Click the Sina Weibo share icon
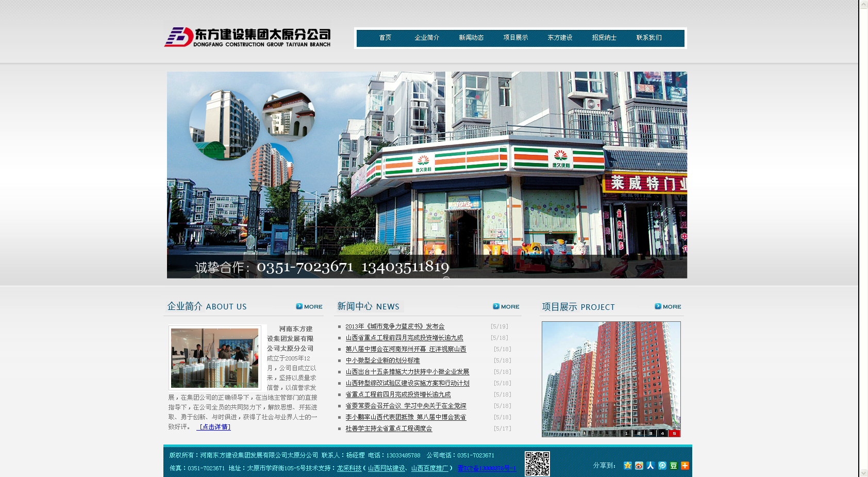The height and width of the screenshot is (477, 868). [x=639, y=466]
